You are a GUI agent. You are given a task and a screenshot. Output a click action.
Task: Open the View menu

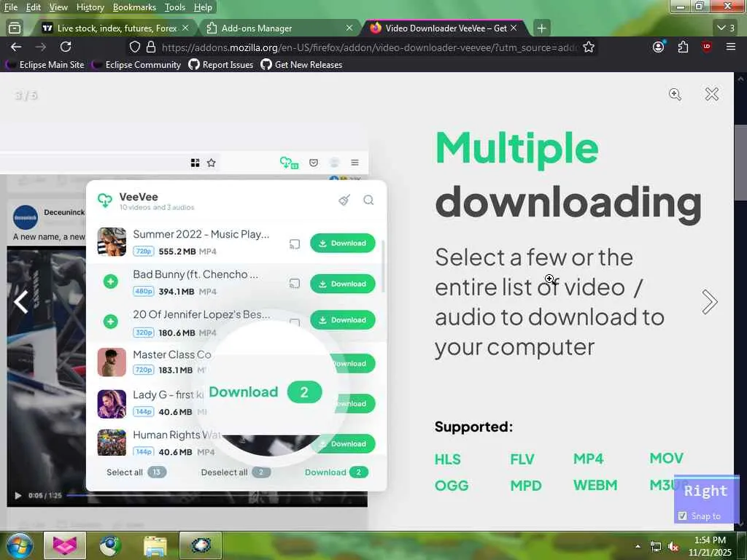pos(58,7)
